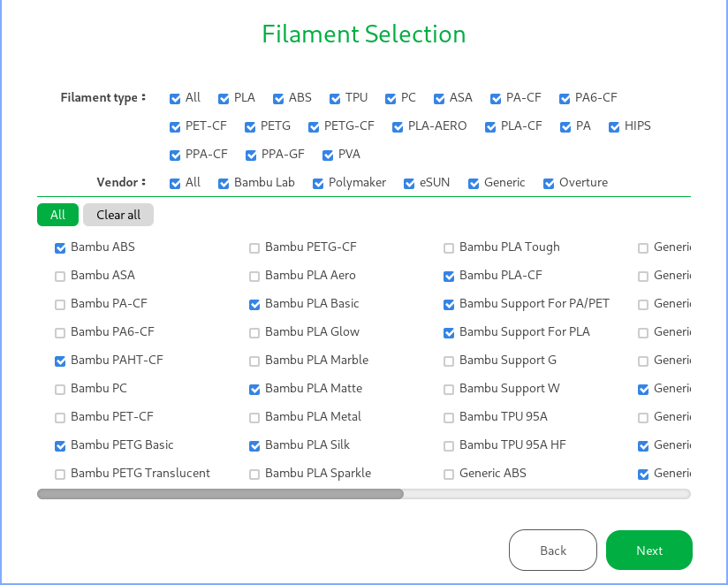Image resolution: width=728 pixels, height=585 pixels.
Task: Toggle the PETG filament type filter
Action: [250, 126]
